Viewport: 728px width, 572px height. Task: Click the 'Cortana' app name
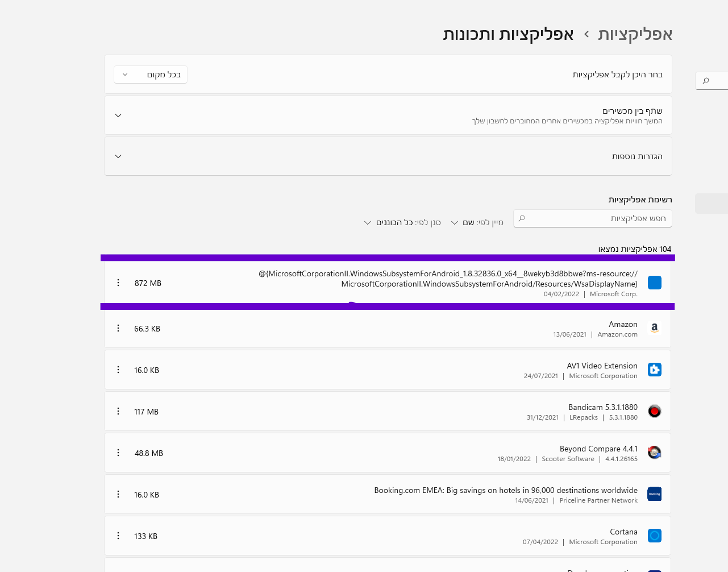pos(623,532)
